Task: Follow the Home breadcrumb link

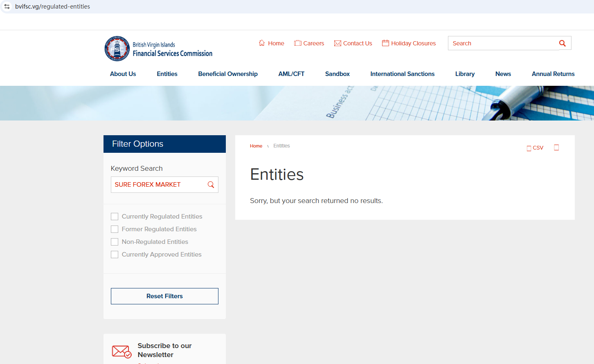Action: pos(256,146)
